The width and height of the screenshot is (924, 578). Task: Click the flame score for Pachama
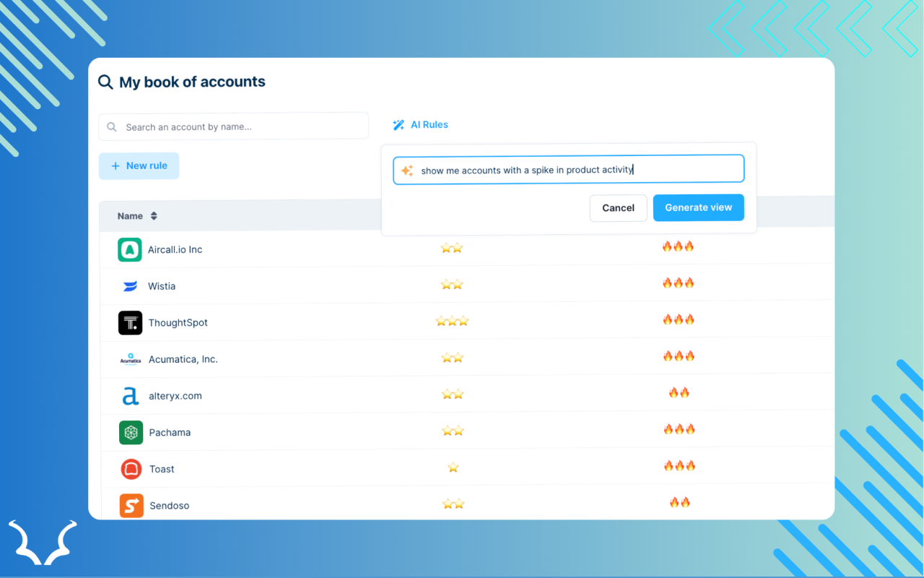coord(679,429)
